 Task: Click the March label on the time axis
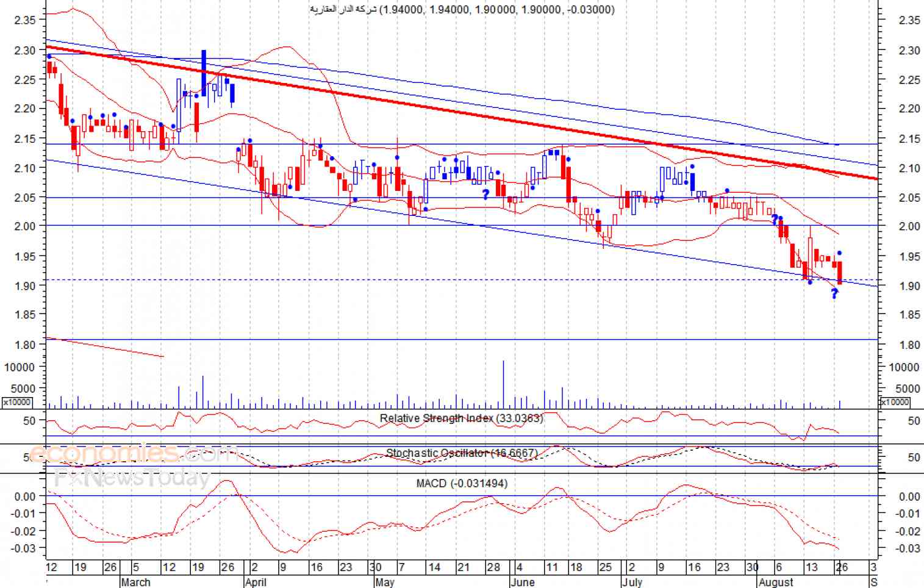click(135, 582)
